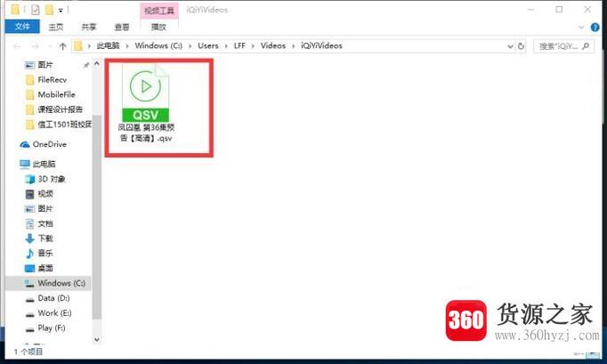
Task: Expand chevron after Windows (C:) in path
Action: click(x=190, y=46)
